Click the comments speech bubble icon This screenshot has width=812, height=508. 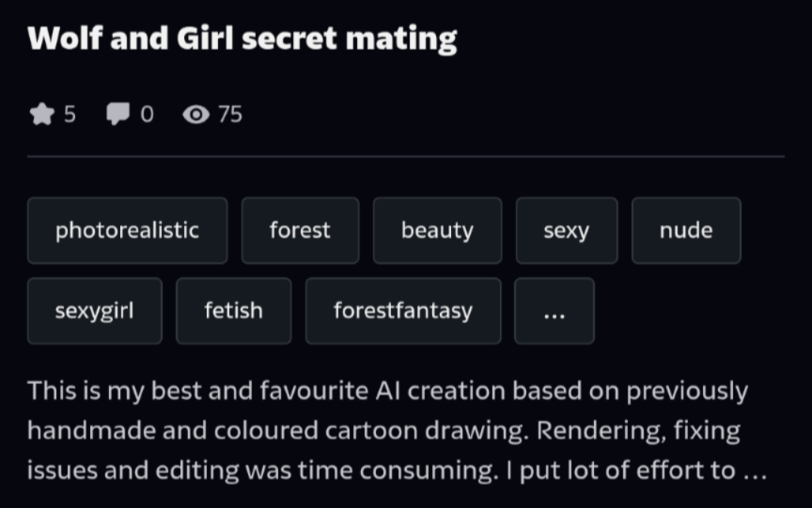(x=117, y=115)
